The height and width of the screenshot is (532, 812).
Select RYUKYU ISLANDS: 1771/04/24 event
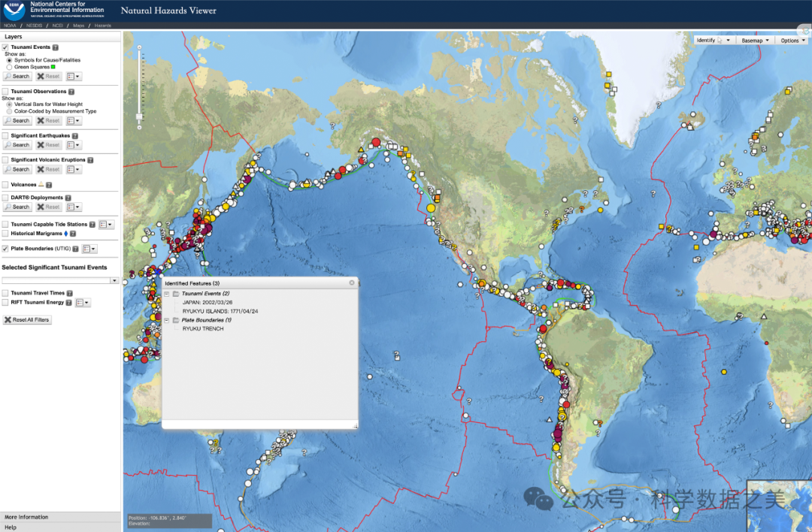[220, 310]
